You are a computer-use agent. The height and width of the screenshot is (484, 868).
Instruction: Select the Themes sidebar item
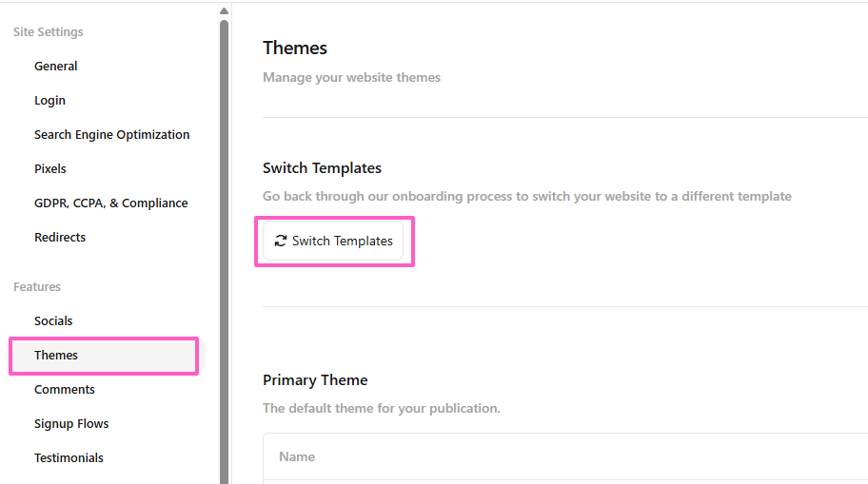tap(56, 356)
